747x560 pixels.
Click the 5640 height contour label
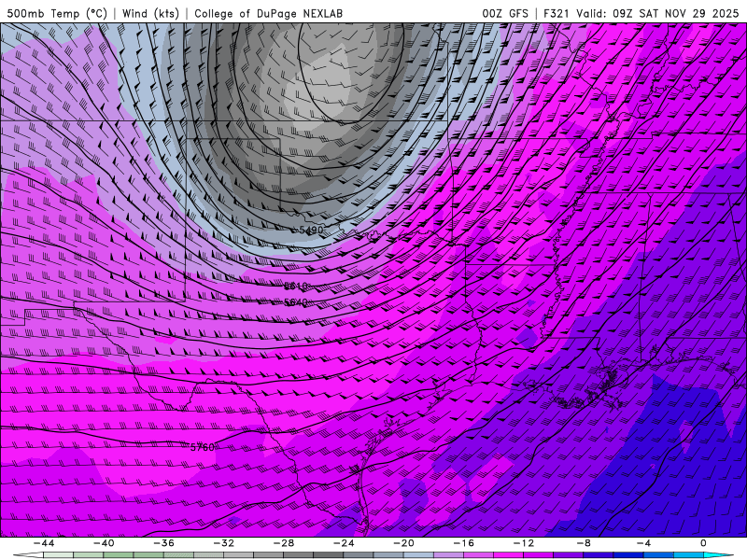point(296,302)
